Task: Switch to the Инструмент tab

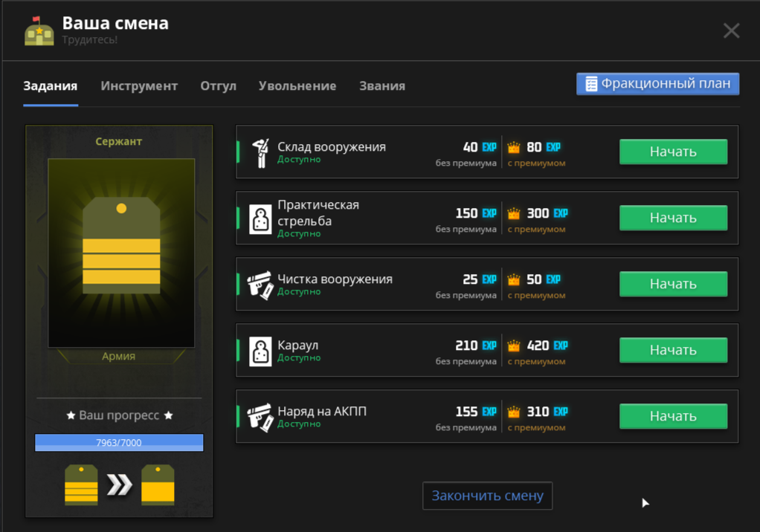Action: (x=139, y=86)
